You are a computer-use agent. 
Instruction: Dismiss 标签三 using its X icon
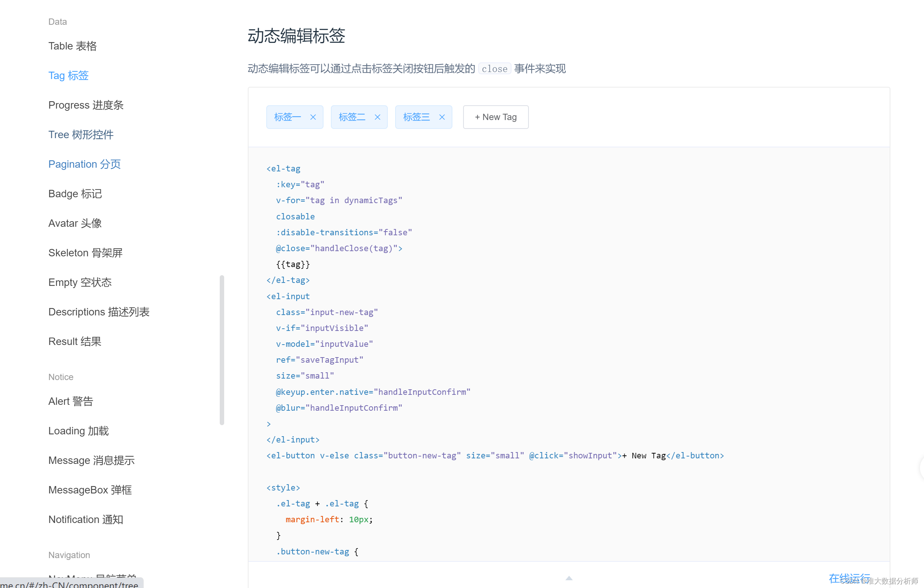point(442,117)
